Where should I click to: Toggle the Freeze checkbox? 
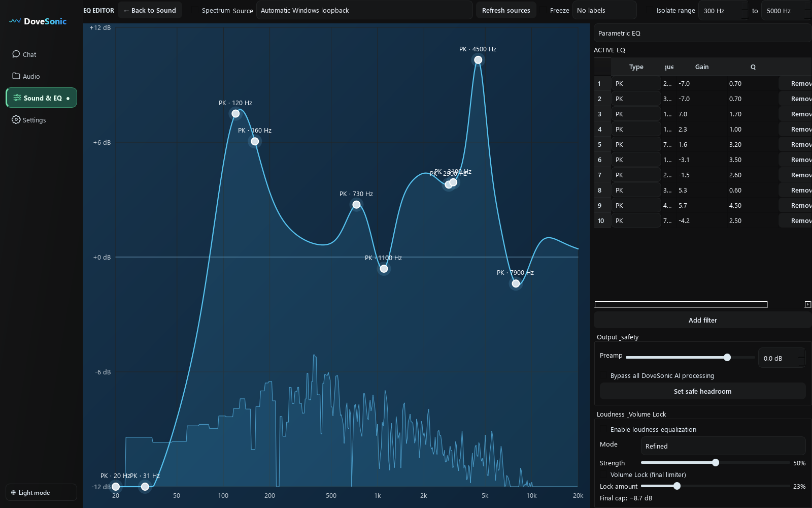coord(543,11)
